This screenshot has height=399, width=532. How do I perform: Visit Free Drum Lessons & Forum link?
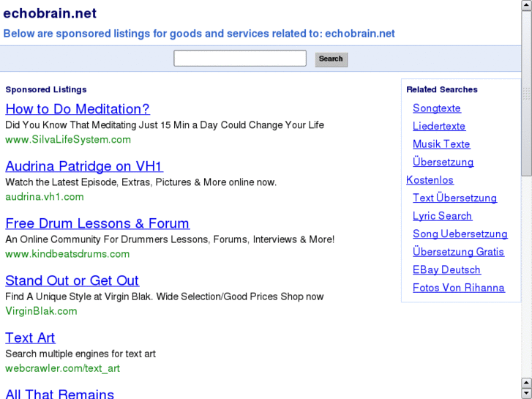click(x=97, y=223)
